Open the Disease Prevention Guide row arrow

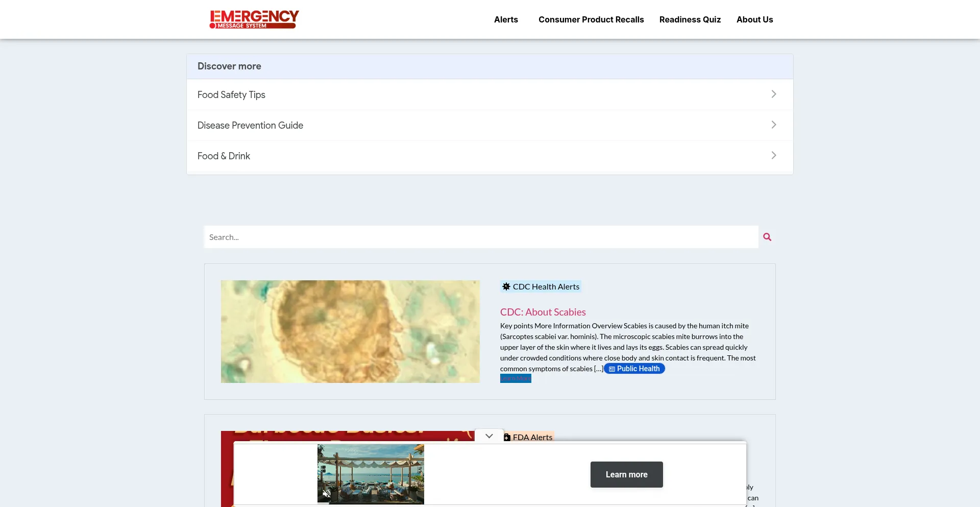coord(774,125)
